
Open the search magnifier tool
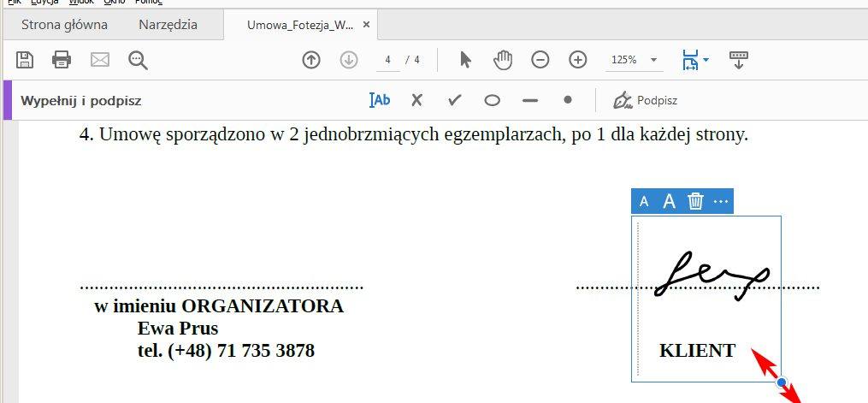(x=138, y=60)
